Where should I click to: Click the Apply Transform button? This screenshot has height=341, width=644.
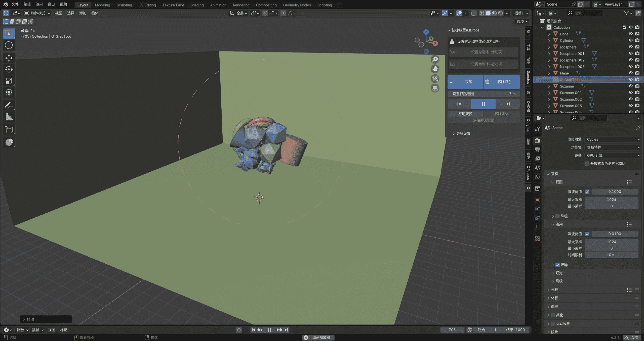pyautogui.click(x=465, y=114)
